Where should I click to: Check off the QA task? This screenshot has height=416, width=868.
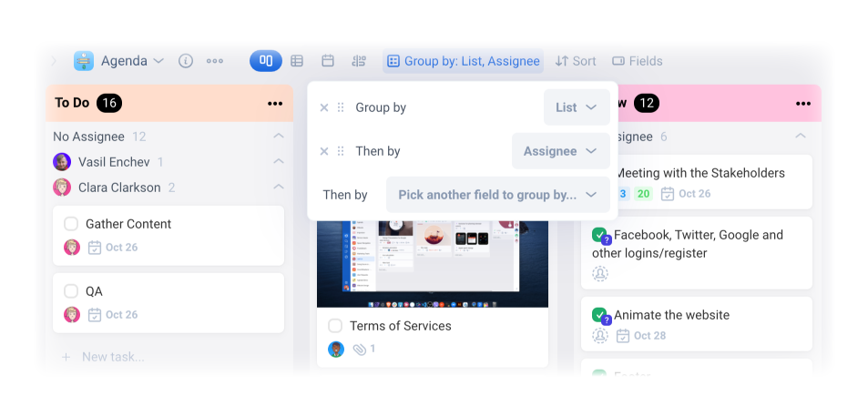click(71, 291)
